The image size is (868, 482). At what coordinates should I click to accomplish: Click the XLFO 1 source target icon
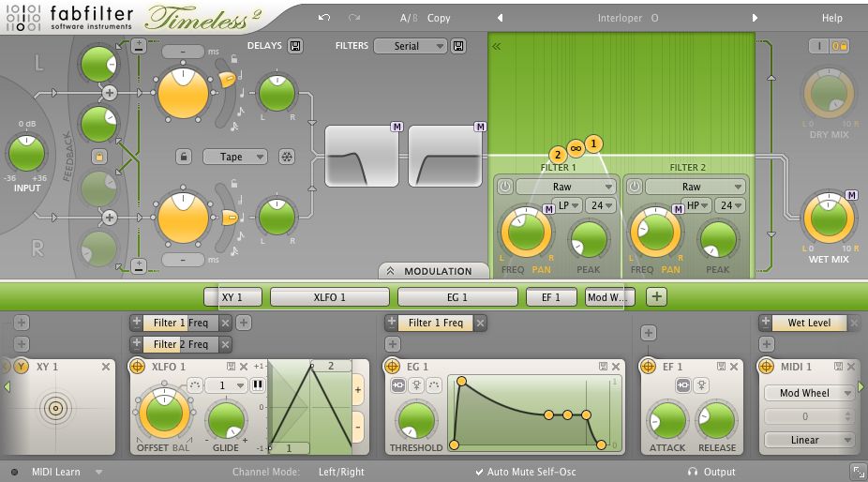click(x=137, y=367)
